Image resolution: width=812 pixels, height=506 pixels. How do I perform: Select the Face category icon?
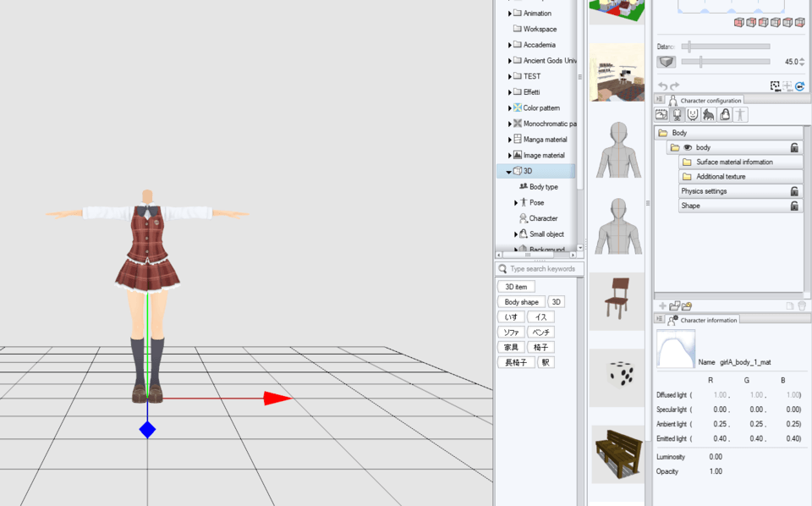(693, 114)
